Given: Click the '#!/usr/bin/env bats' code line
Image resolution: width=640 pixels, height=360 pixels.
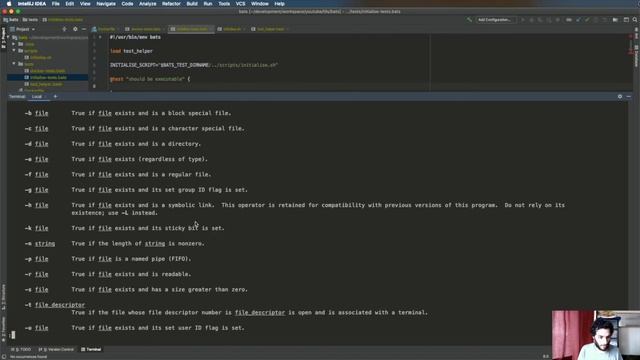Looking at the screenshot, I should pos(135,37).
